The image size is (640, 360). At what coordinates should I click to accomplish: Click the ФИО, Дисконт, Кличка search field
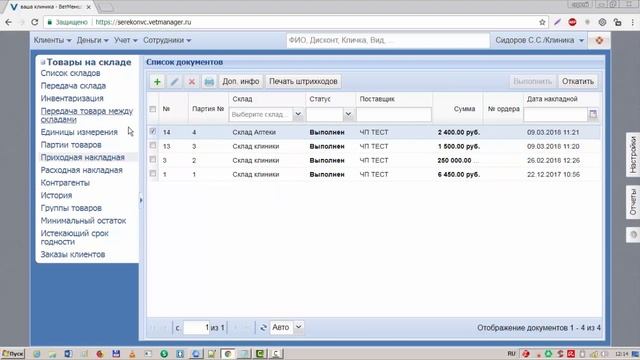387,40
